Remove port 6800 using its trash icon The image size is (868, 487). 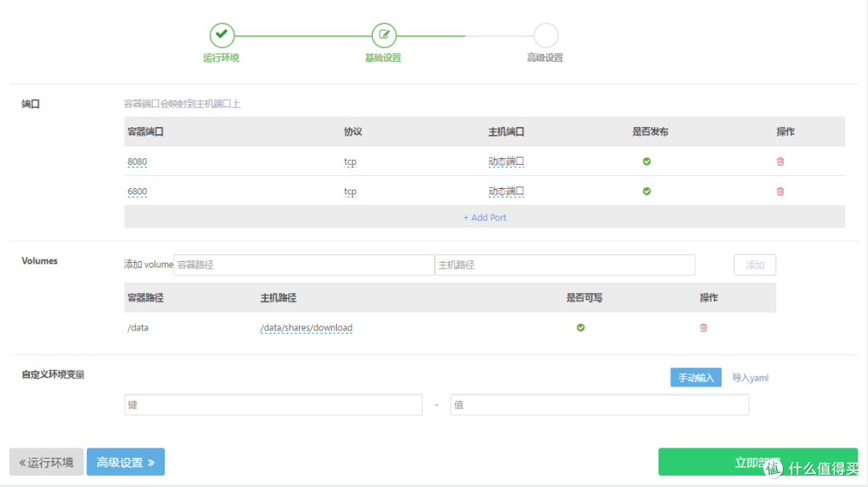click(780, 191)
